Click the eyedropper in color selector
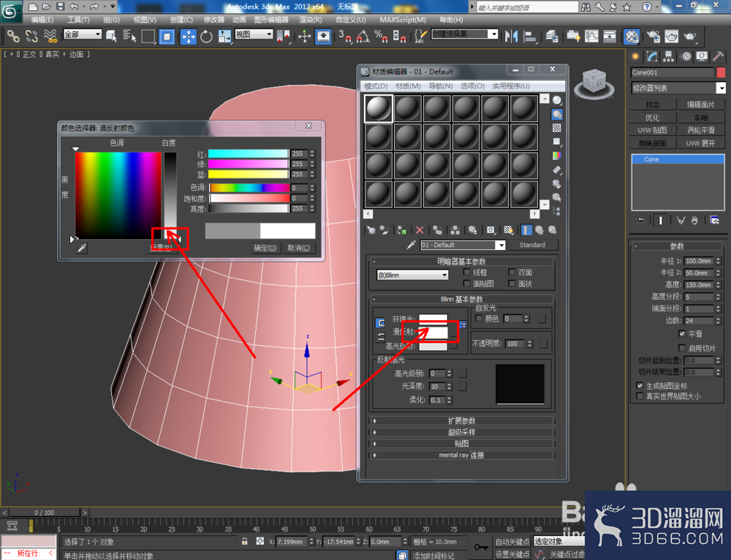 click(x=82, y=248)
